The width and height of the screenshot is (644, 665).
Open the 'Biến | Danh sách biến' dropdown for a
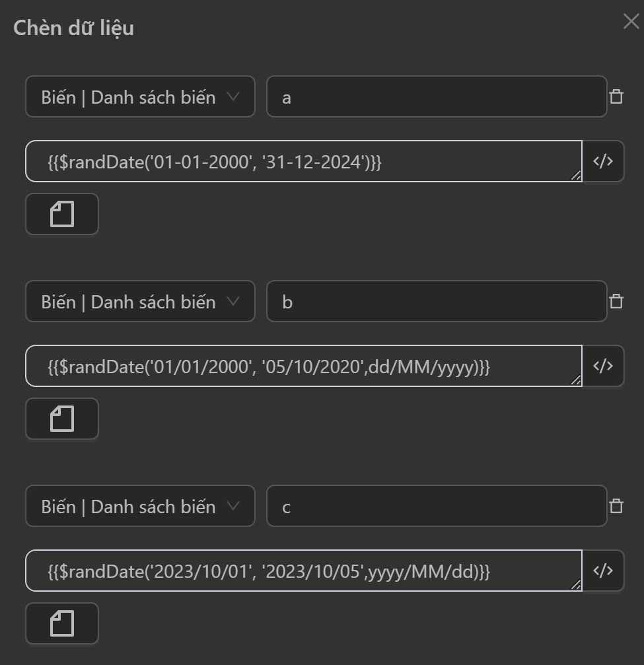point(140,97)
